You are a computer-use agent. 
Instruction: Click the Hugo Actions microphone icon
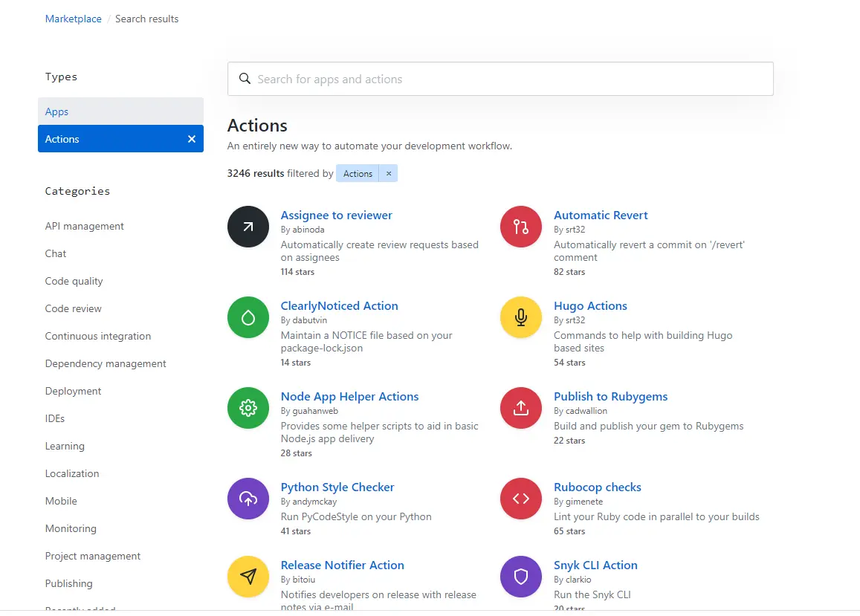click(x=520, y=317)
